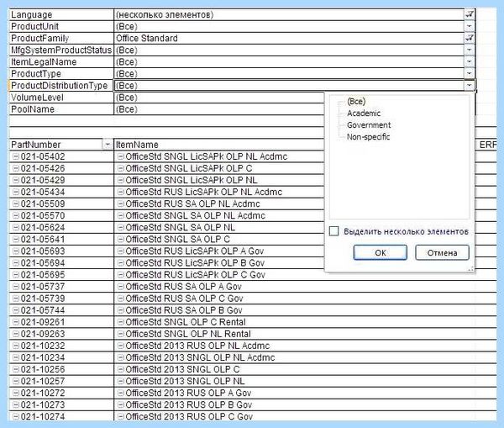
Task: Collapse part number 021-05694 row
Action: point(16,263)
